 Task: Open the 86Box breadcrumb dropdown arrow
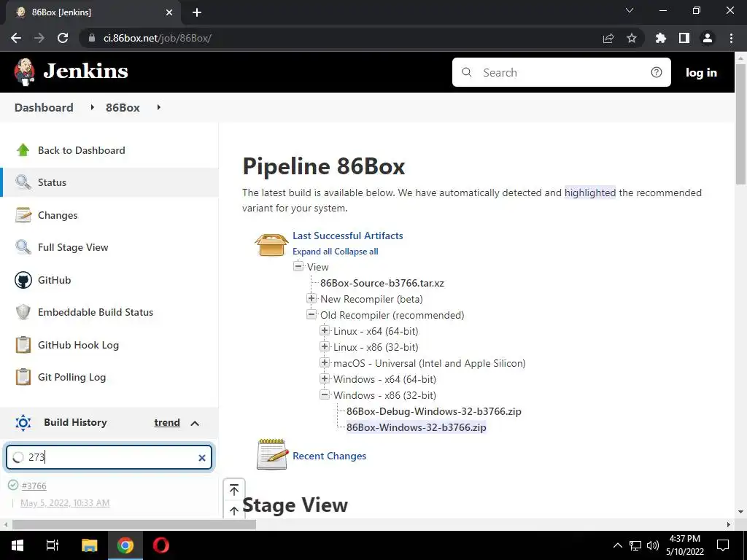pyautogui.click(x=158, y=107)
